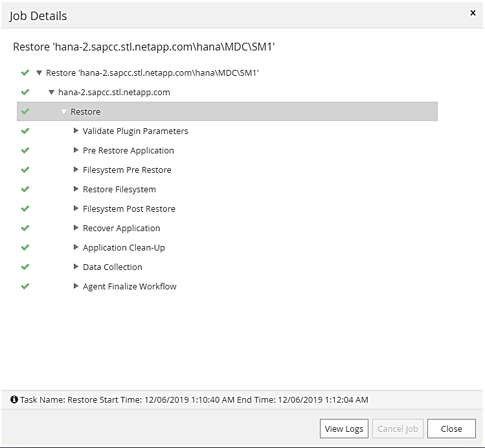The height and width of the screenshot is (448, 485).
Task: Click checkmark beside Agent Finalize Workflow
Action: 25,286
